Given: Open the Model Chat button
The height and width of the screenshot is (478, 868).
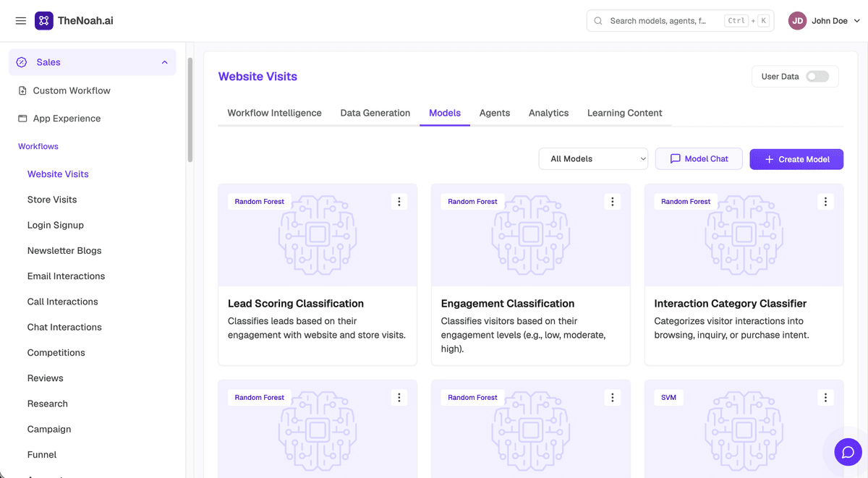Looking at the screenshot, I should click(x=699, y=159).
